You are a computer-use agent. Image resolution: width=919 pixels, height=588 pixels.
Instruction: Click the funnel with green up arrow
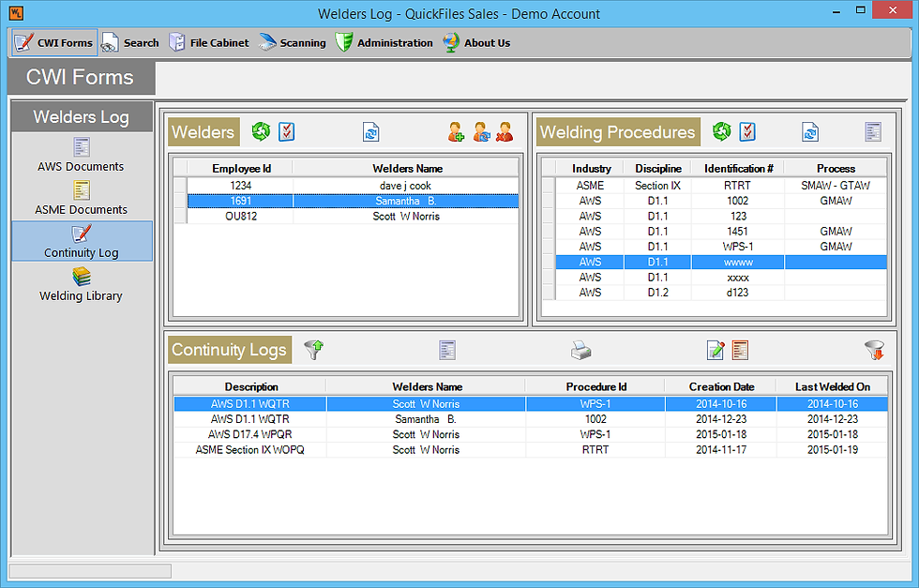[x=314, y=350]
